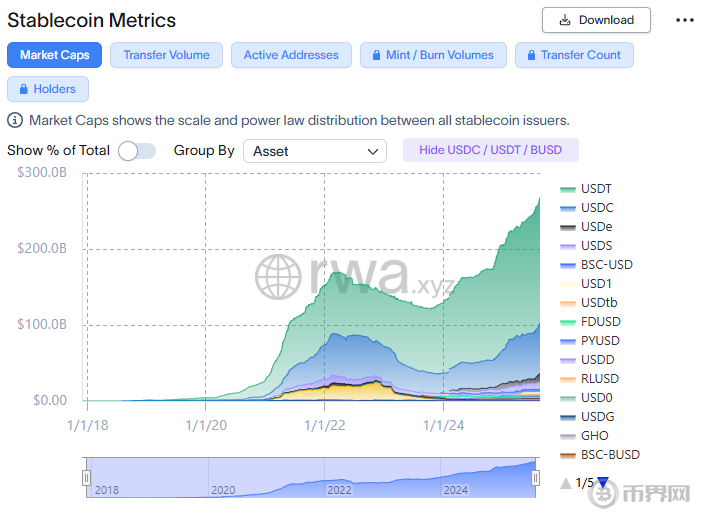Image resolution: width=701 pixels, height=521 pixels.
Task: Click the 1/1/20 x-axis label
Action: (206, 425)
